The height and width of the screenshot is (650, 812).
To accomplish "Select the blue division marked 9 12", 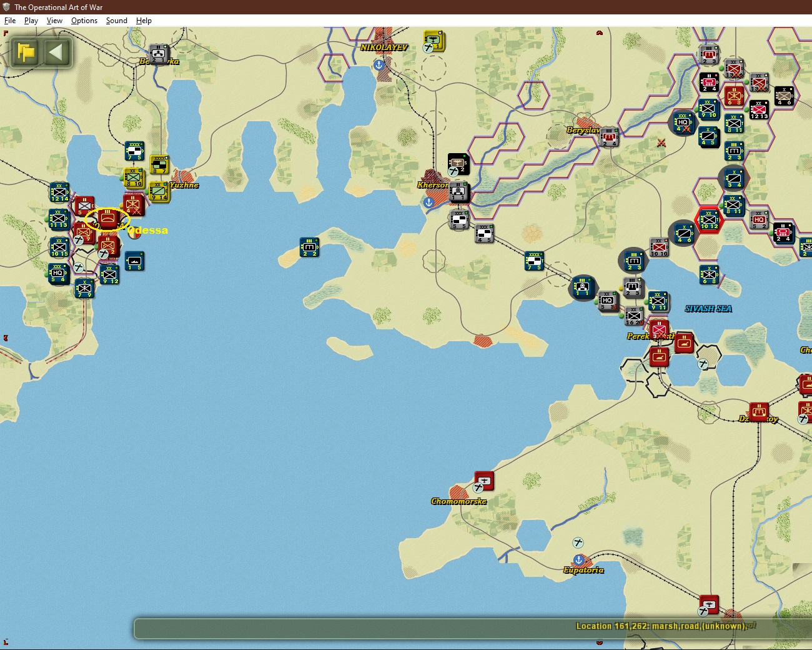I will pos(109,274).
